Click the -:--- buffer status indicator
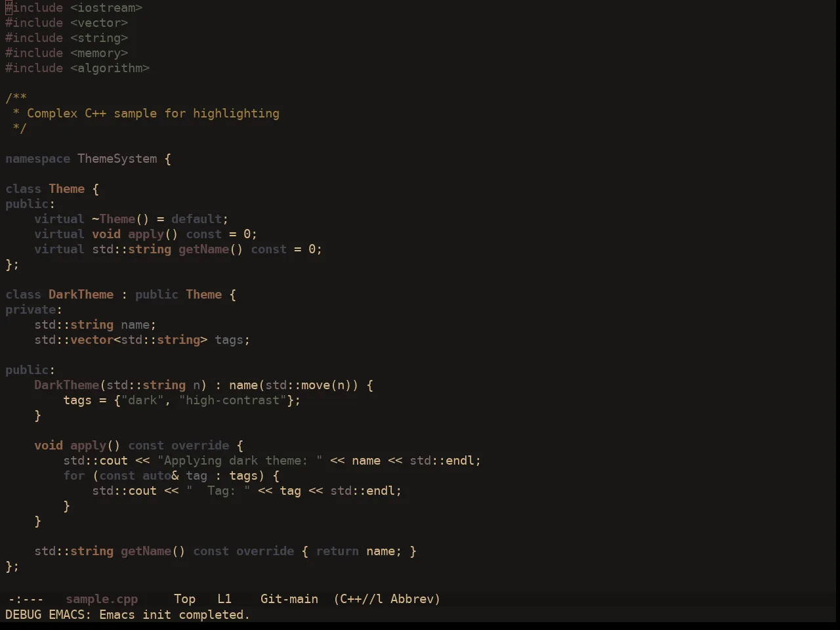Screen dimensions: 840x630 (26, 599)
